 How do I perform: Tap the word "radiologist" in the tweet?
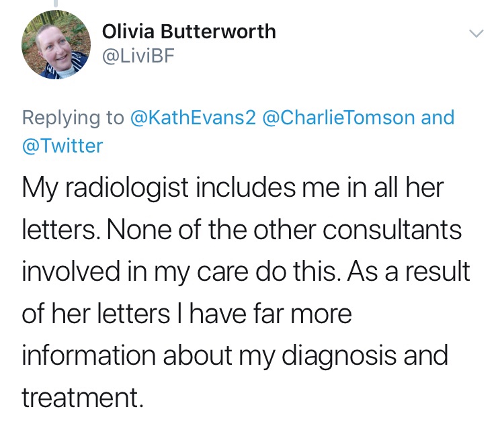(x=145, y=188)
